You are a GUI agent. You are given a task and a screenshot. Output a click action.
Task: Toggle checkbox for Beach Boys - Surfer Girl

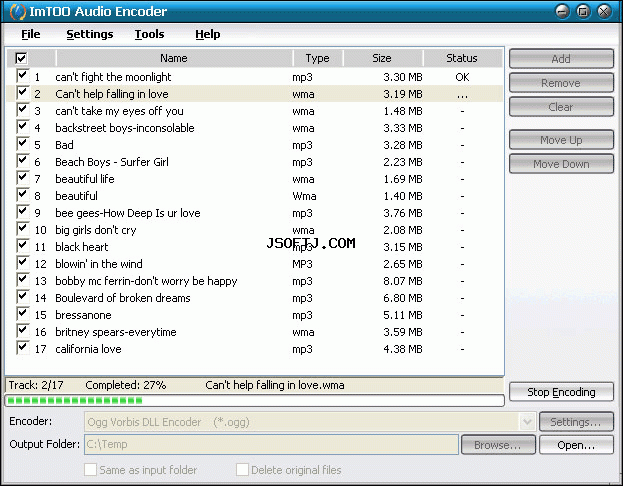(23, 161)
